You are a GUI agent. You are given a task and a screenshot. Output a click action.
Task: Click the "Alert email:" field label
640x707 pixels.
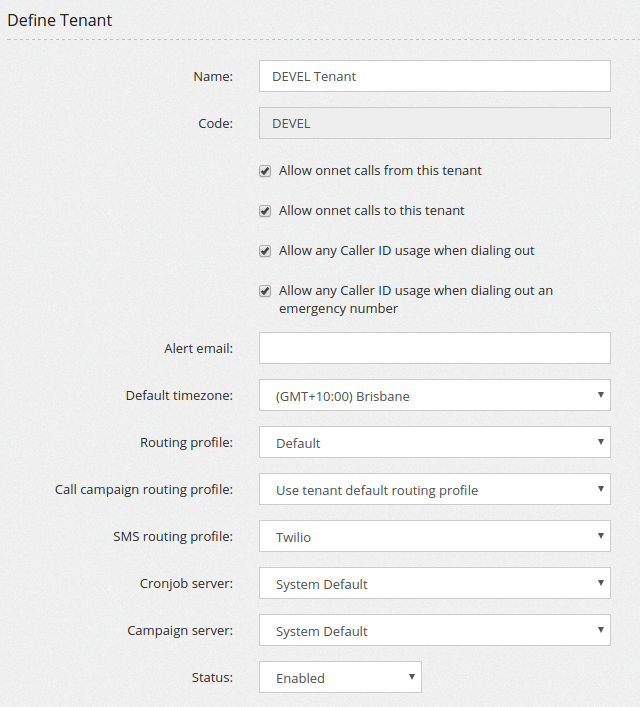[x=198, y=348]
